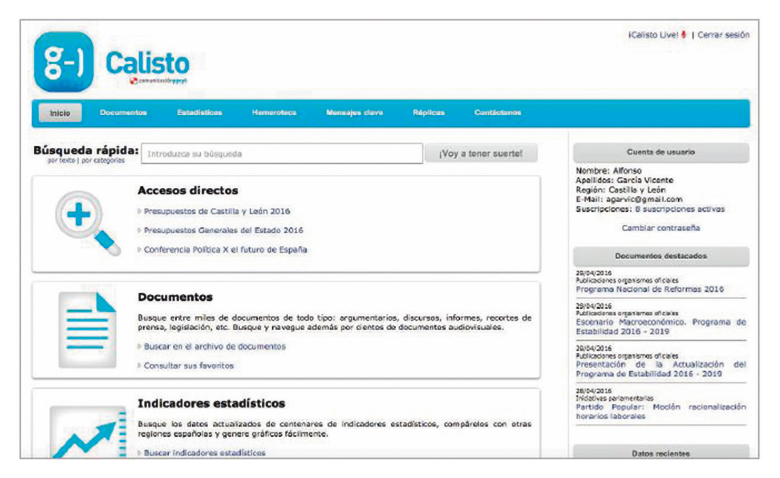Viewport: 780px width, 478px height.
Task: Open the Estadísticas menu item
Action: tap(199, 113)
